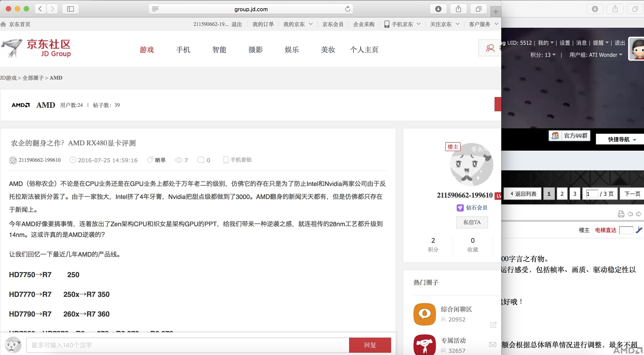Select the 手机 navigation tab

183,49
